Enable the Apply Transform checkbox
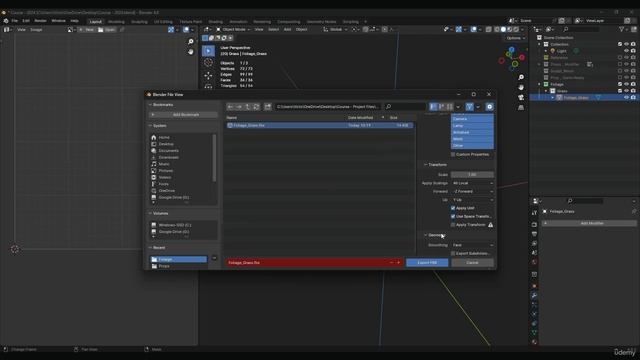640x360 pixels. [x=453, y=225]
